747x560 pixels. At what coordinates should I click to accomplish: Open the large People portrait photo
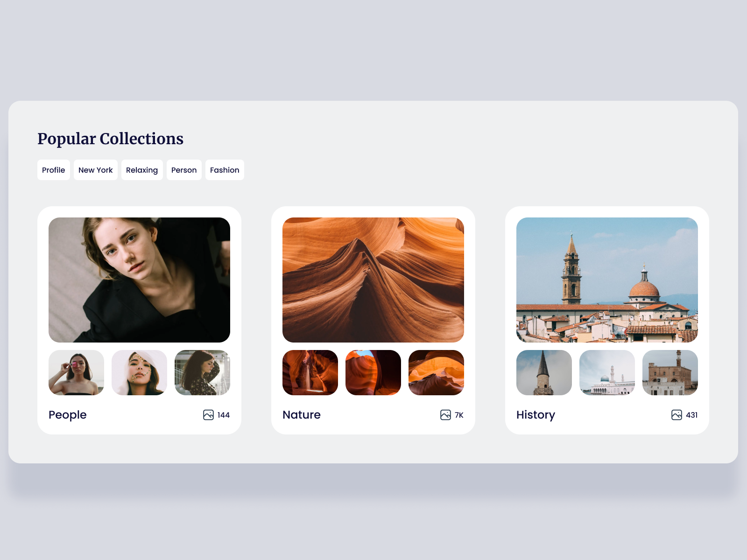(139, 280)
